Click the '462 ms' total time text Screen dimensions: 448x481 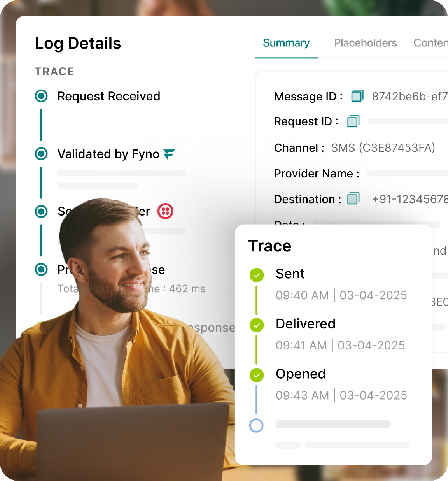(x=187, y=289)
